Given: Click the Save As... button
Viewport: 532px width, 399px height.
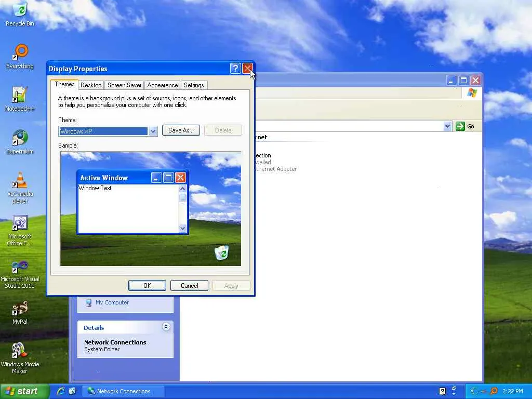Looking at the screenshot, I should coord(181,130).
